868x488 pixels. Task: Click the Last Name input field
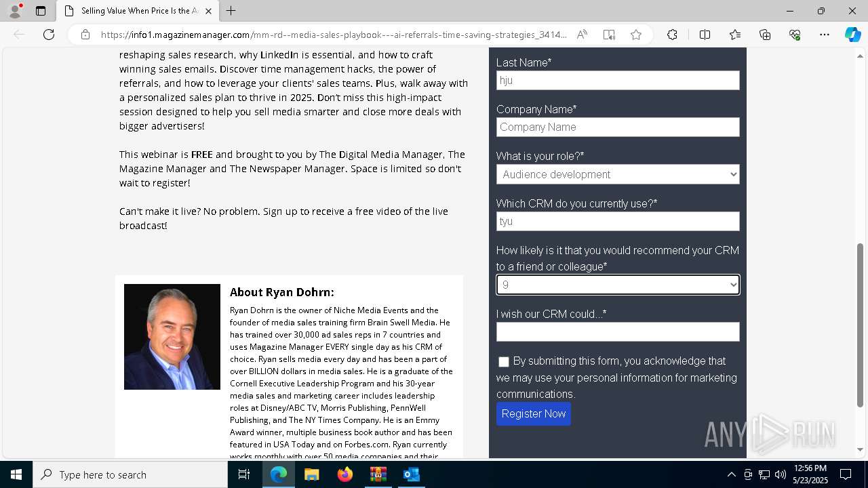618,80
